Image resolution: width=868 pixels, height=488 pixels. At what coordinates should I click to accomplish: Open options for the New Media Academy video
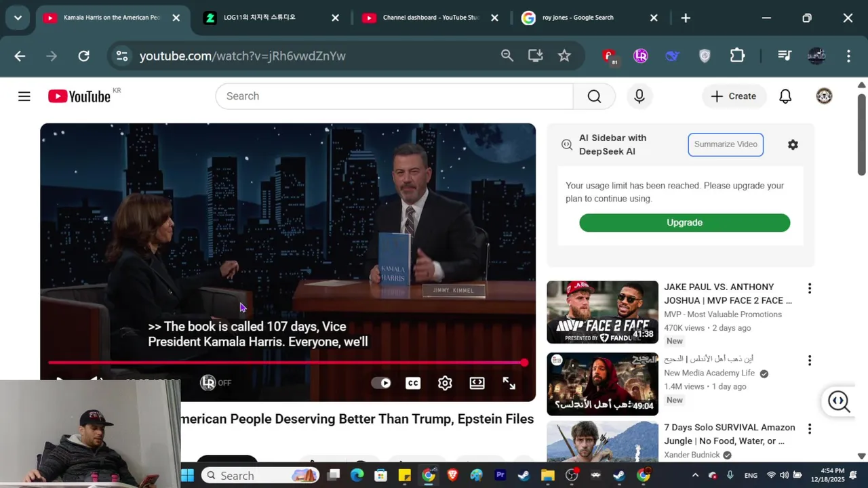(x=809, y=360)
